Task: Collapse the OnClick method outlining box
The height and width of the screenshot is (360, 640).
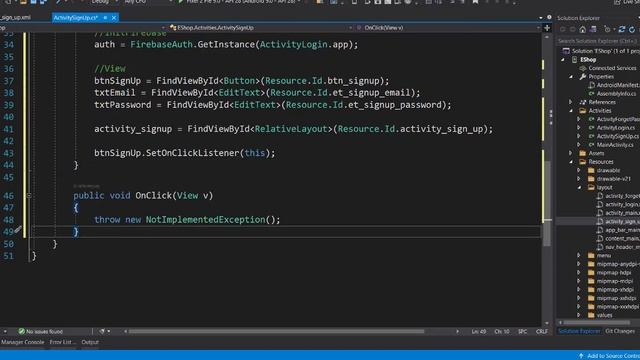Action: point(29,196)
